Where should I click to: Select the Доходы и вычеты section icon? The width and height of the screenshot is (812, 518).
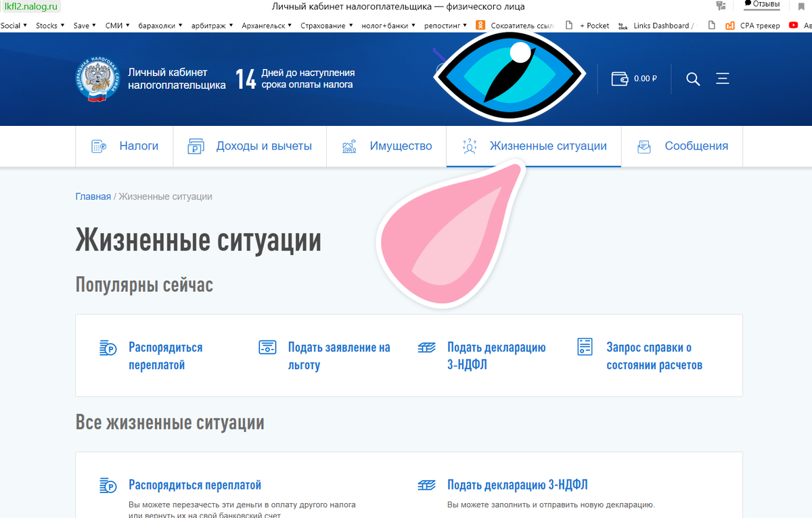(x=196, y=146)
